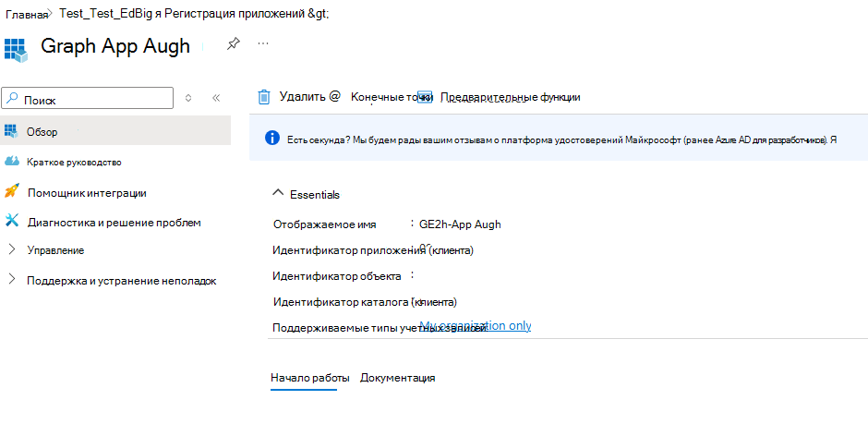Expand Поддержка и устранение неполадок chevron
This screenshot has width=868, height=424.
[12, 280]
